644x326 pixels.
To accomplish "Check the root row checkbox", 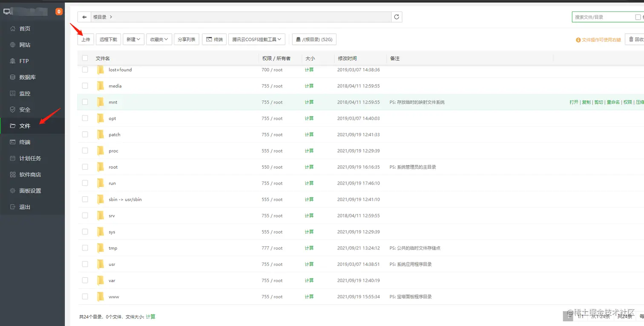I will pyautogui.click(x=85, y=167).
